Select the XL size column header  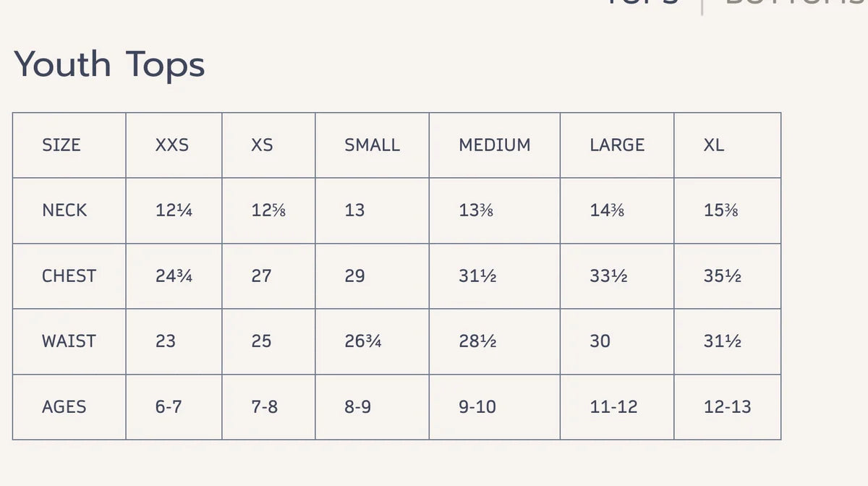pos(714,145)
